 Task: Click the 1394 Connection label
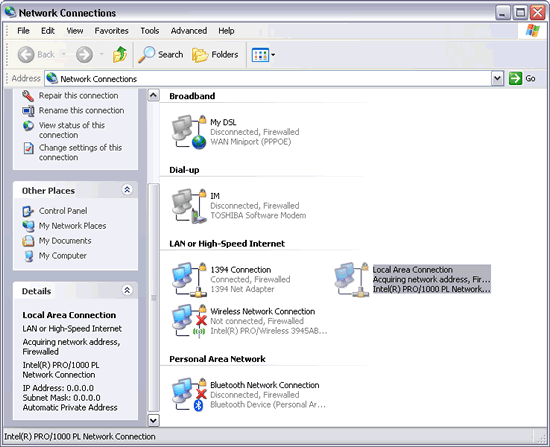pos(241,269)
